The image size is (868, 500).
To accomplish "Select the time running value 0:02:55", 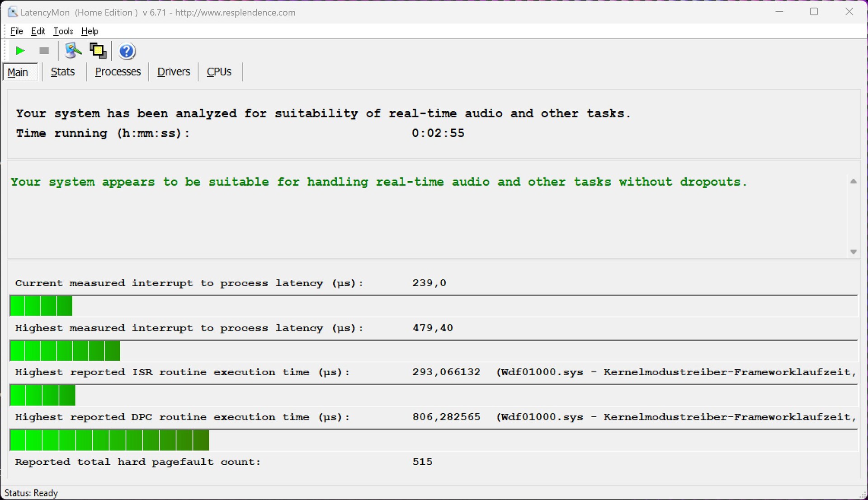I will pos(438,133).
